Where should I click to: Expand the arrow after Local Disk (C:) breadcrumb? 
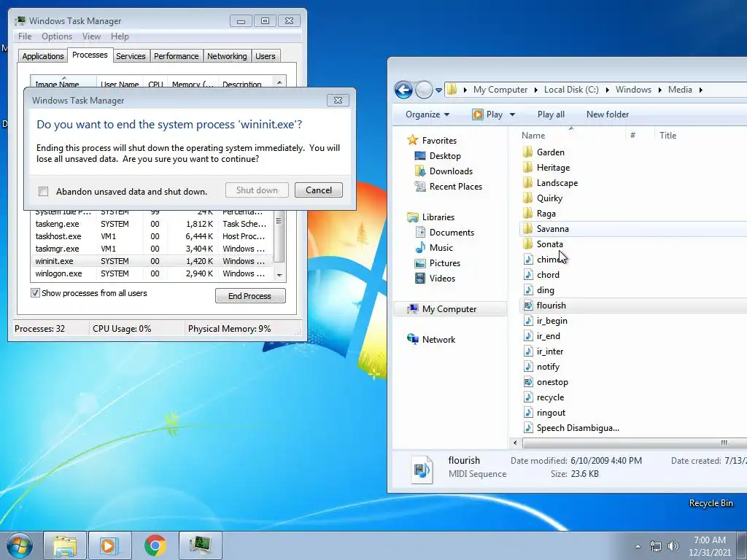[x=608, y=90]
